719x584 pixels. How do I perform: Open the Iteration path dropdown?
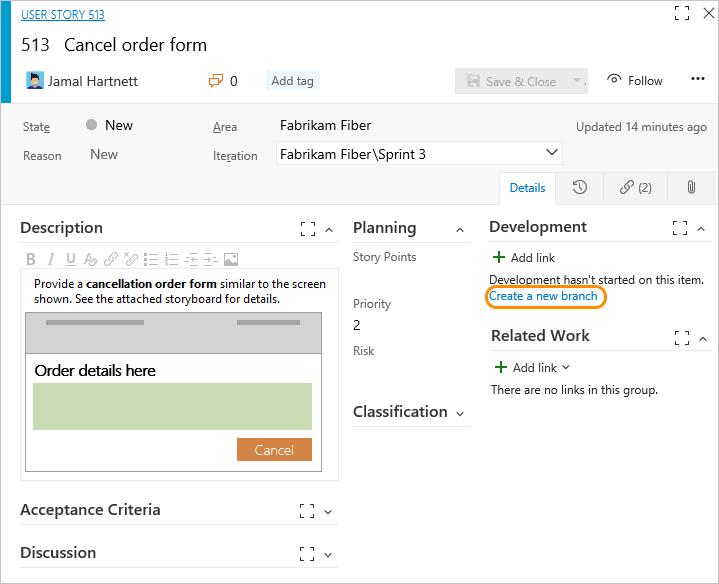click(552, 154)
